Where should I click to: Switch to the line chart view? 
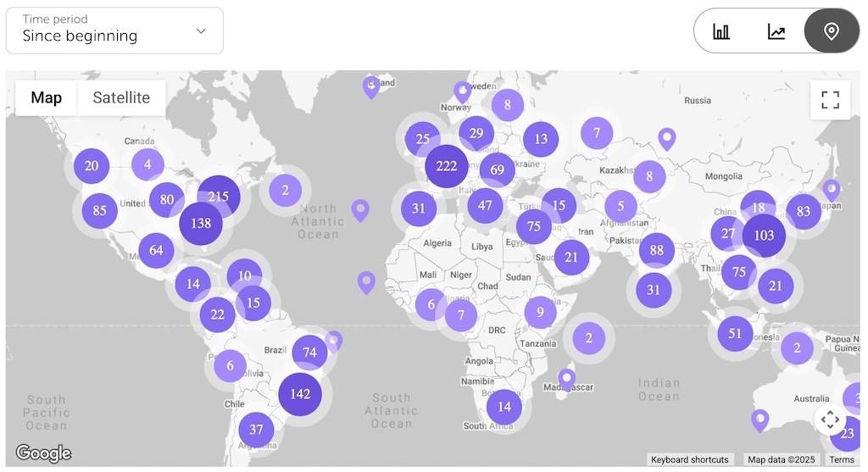point(776,31)
